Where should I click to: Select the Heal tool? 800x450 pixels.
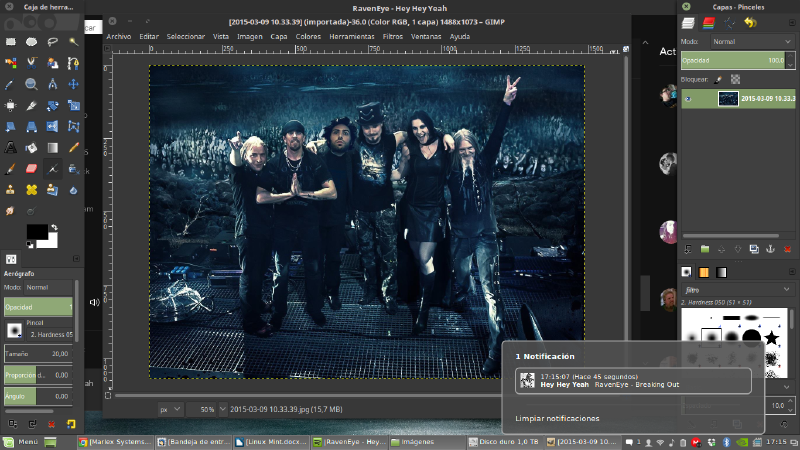pyautogui.click(x=32, y=190)
